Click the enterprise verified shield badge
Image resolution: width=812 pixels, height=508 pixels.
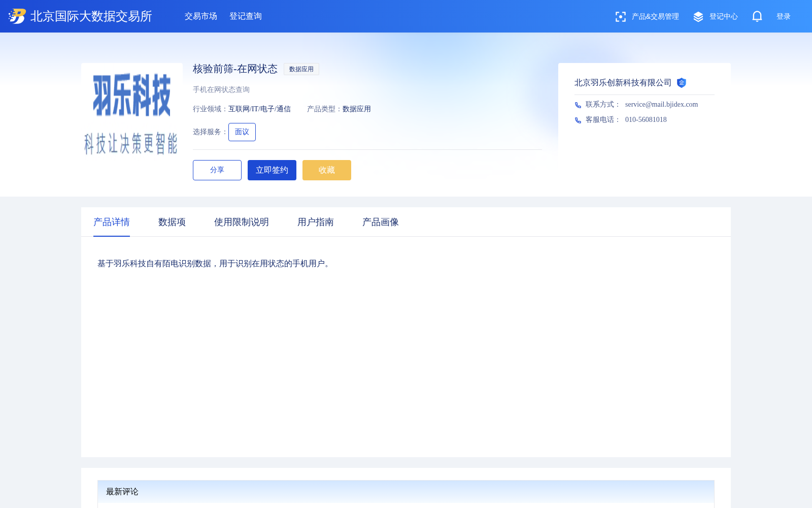click(682, 83)
